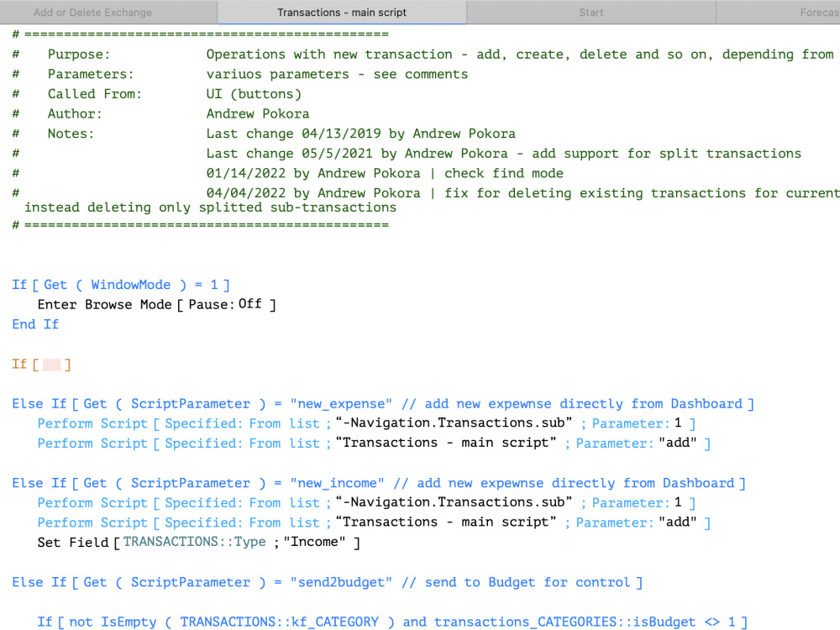Select the first End If line

[35, 324]
